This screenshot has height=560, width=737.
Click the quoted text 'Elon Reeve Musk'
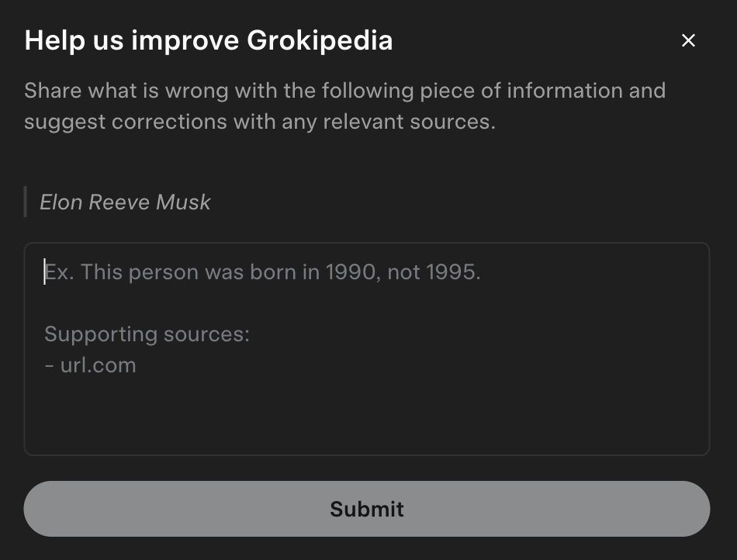click(x=125, y=202)
